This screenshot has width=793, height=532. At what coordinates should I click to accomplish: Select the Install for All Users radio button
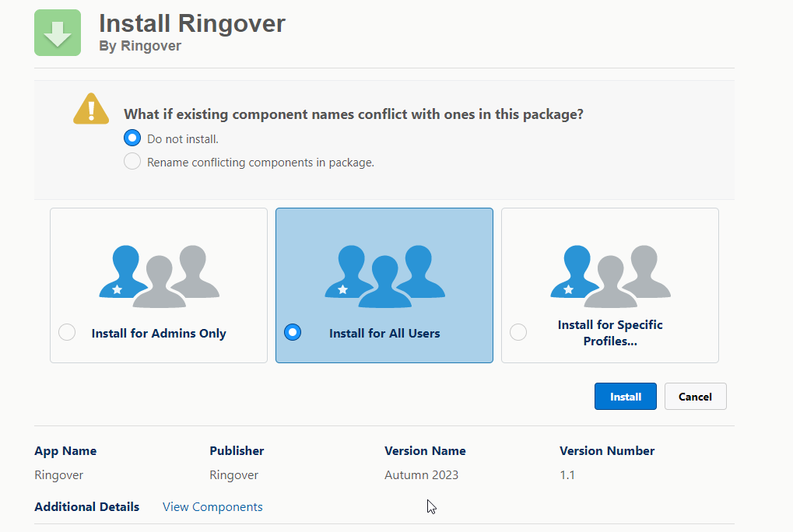coord(292,332)
